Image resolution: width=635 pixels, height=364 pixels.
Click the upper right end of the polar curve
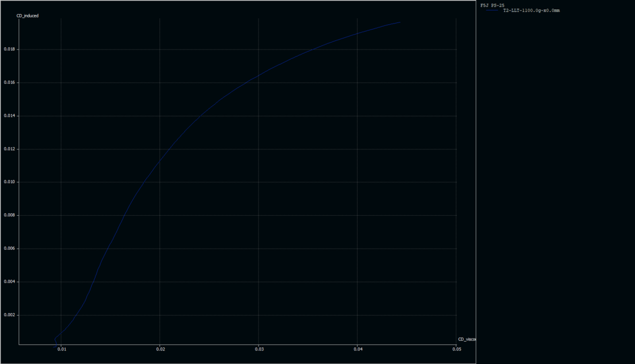pyautogui.click(x=400, y=22)
